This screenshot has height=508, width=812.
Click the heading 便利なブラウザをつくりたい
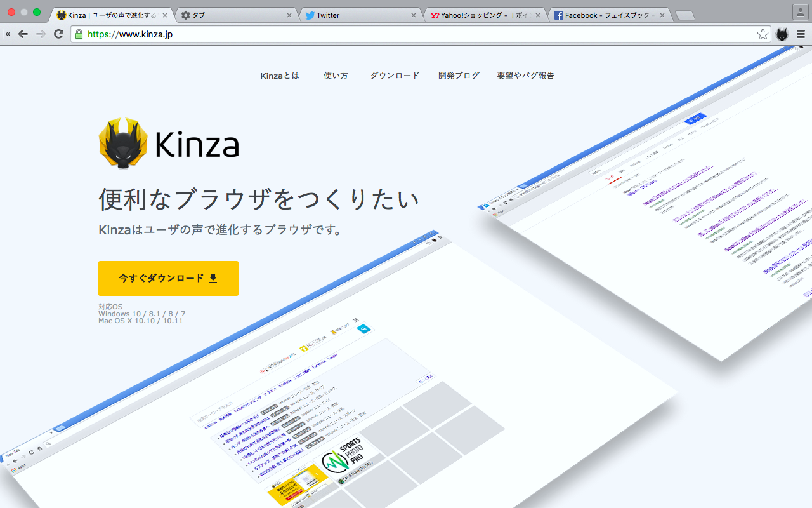[x=259, y=199]
